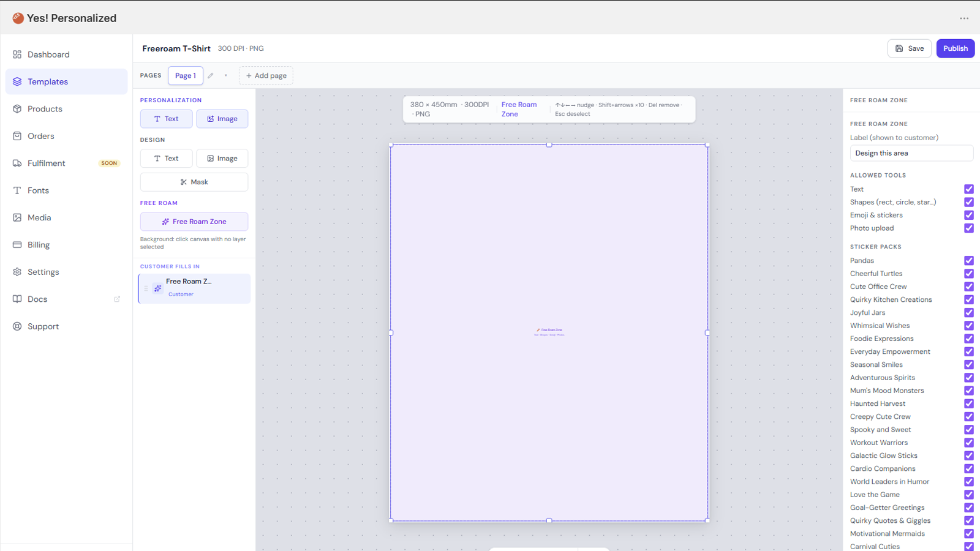Click the Settings gear icon
The width and height of the screenshot is (980, 551).
17,272
